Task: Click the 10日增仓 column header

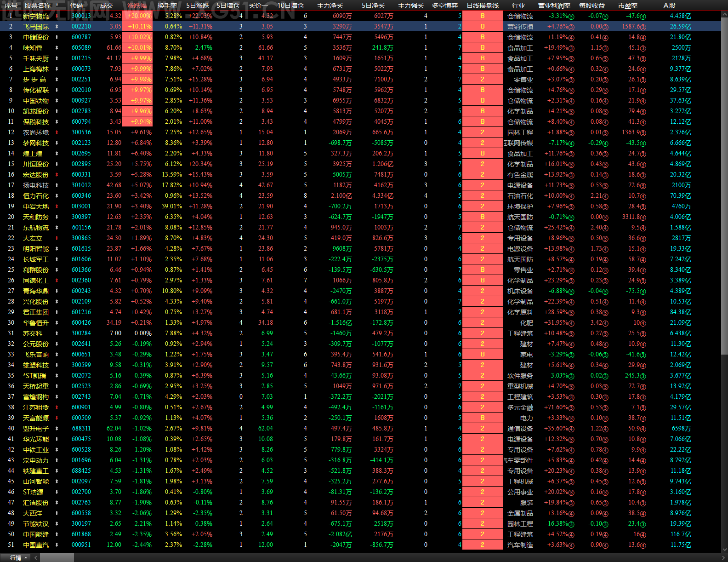Action: click(x=290, y=6)
